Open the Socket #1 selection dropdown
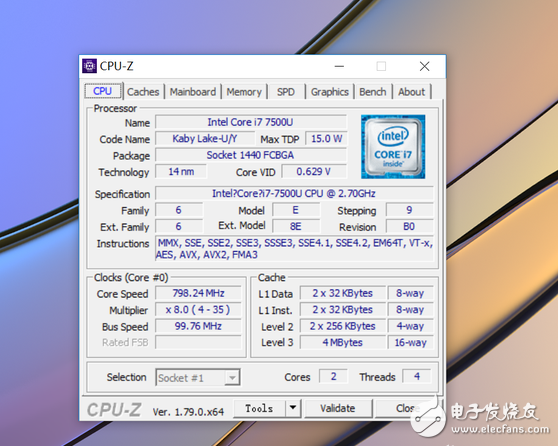The height and width of the screenshot is (446, 558). tap(198, 377)
